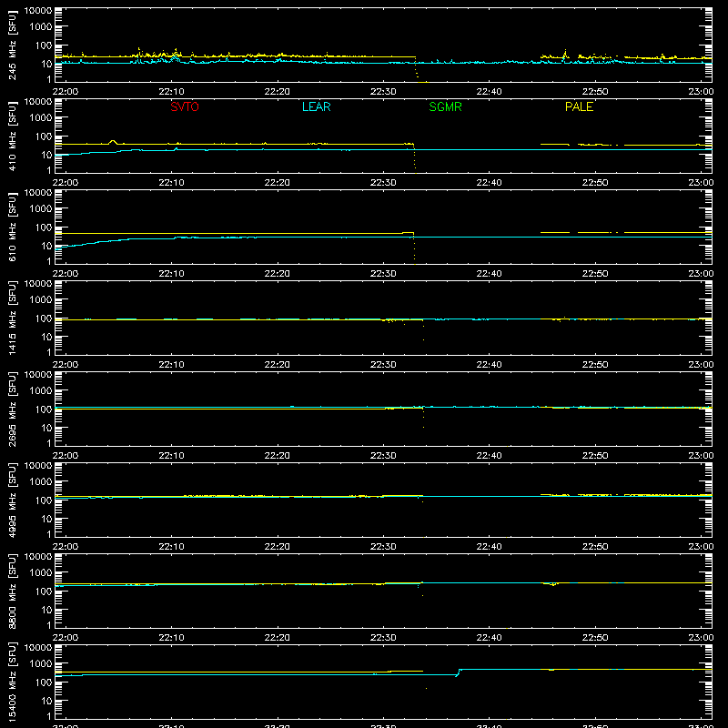Click the 22:50 label under the 610 MHz plot
This screenshot has height=728, width=728.
point(595,274)
